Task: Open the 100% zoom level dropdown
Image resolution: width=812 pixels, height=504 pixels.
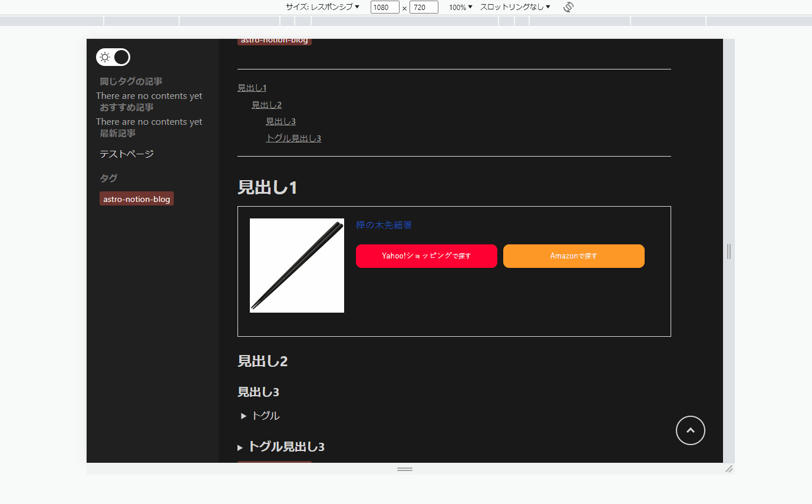Action: coord(460,7)
